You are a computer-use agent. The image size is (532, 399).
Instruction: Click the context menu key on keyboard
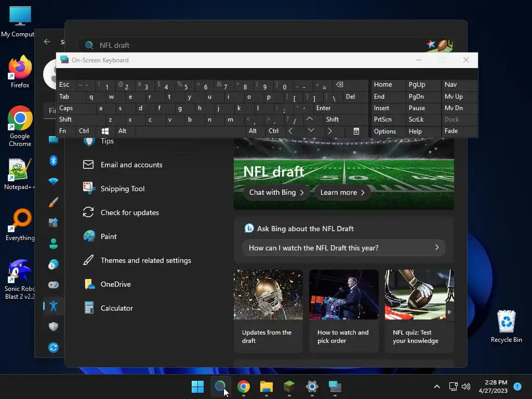[356, 131]
